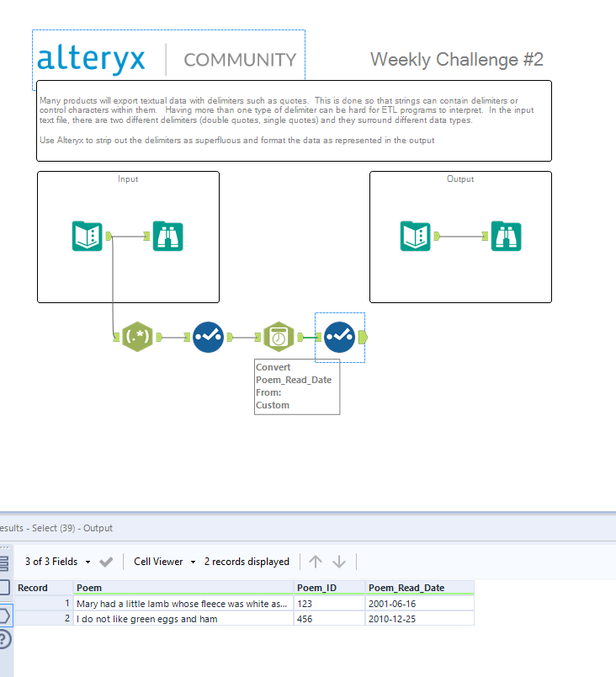The width and height of the screenshot is (616, 677).
Task: Click the Output container title
Action: click(460, 179)
